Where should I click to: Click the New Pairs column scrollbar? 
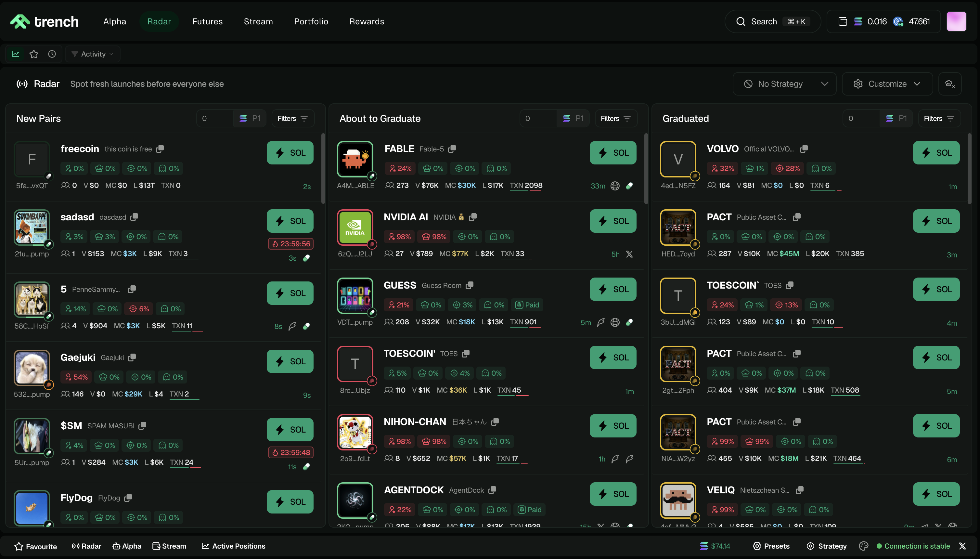(x=323, y=169)
